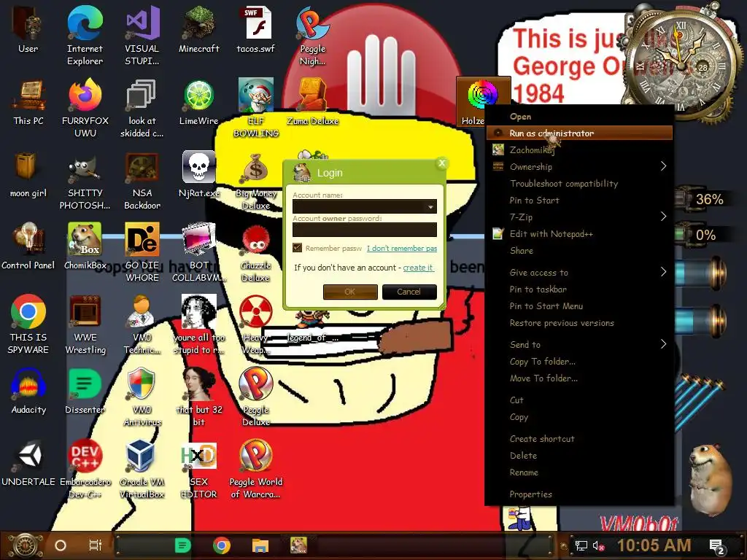Select the WWE Wrestling icon
Image resolution: width=747 pixels, height=560 pixels.
(x=85, y=324)
